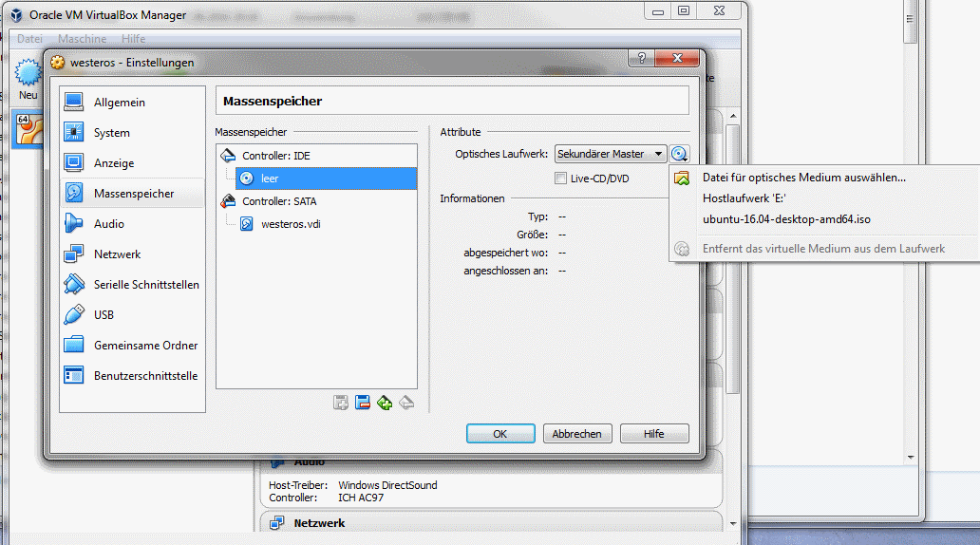This screenshot has width=980, height=545.
Task: Click the details pane scrollbar up arrow
Action: tap(733, 116)
